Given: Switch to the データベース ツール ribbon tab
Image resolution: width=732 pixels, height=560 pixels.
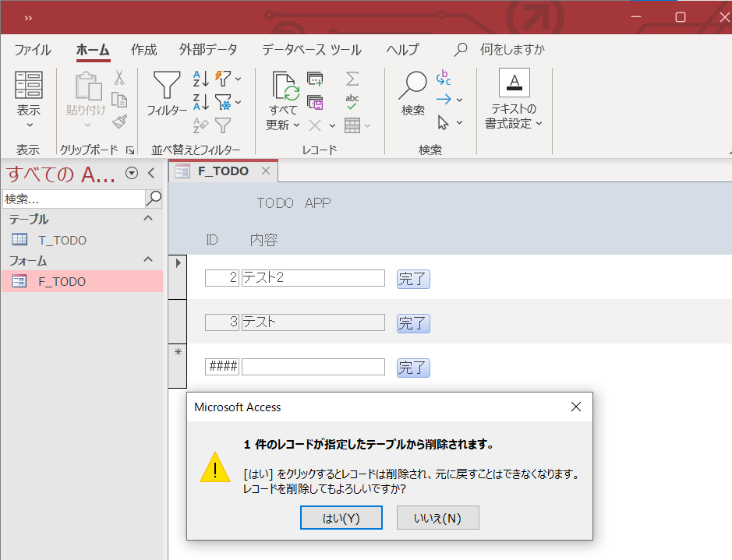Looking at the screenshot, I should [311, 49].
